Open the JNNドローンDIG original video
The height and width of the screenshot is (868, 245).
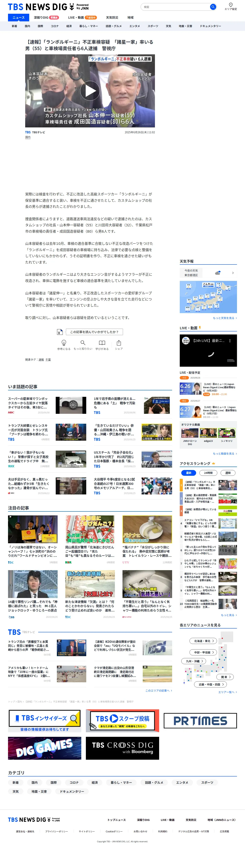pos(190,433)
